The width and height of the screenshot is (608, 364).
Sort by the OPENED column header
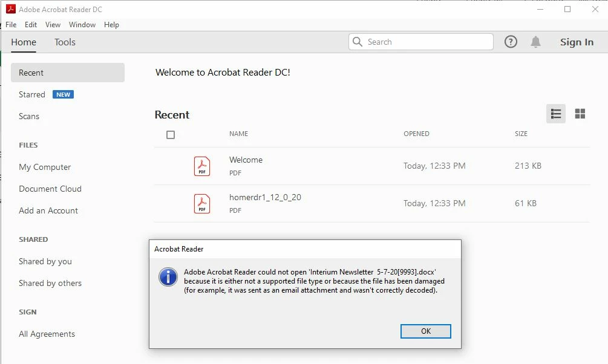pos(416,134)
